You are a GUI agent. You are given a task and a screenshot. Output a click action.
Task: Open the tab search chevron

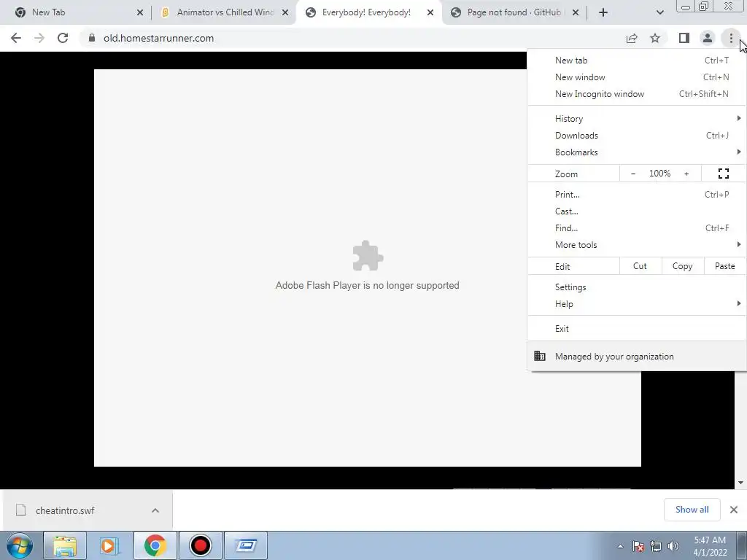click(659, 12)
